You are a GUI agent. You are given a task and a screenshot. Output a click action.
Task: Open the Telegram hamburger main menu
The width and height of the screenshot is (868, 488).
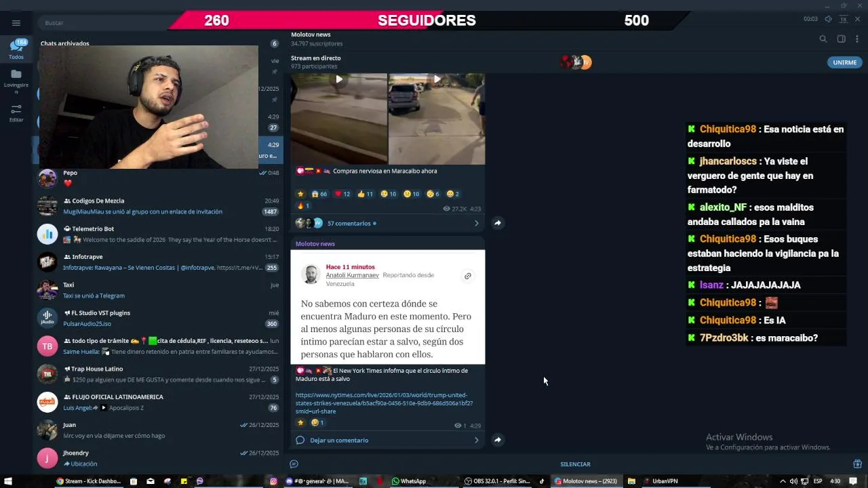(16, 22)
